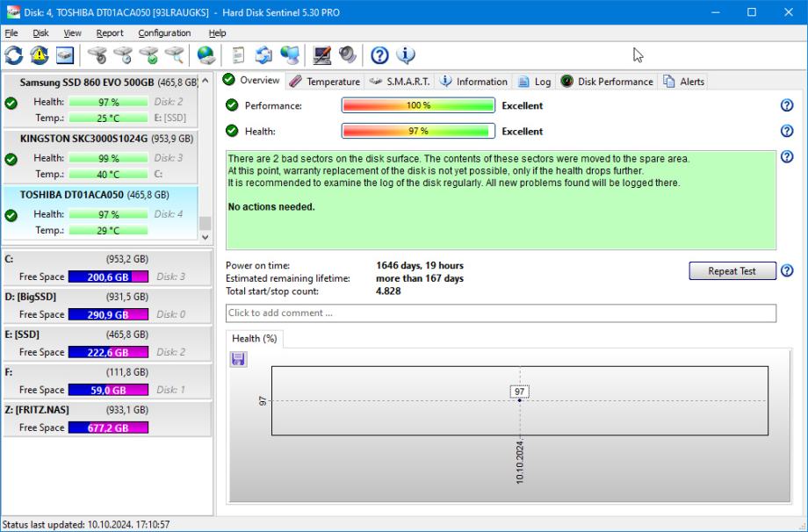808x532 pixels.
Task: Select the TOSHIBA DT01ACA050 disk
Action: [100, 212]
